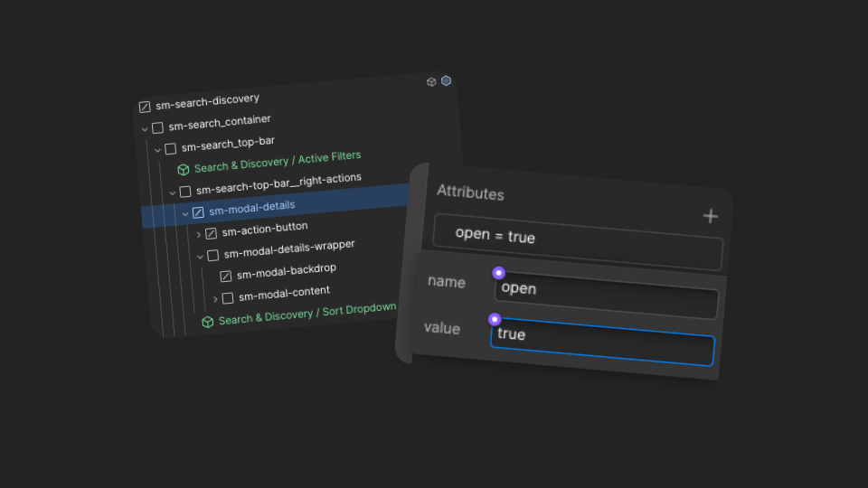This screenshot has width=868, height=488.
Task: Click the filled blue hexagon icon atop tree panel
Action: click(x=446, y=80)
